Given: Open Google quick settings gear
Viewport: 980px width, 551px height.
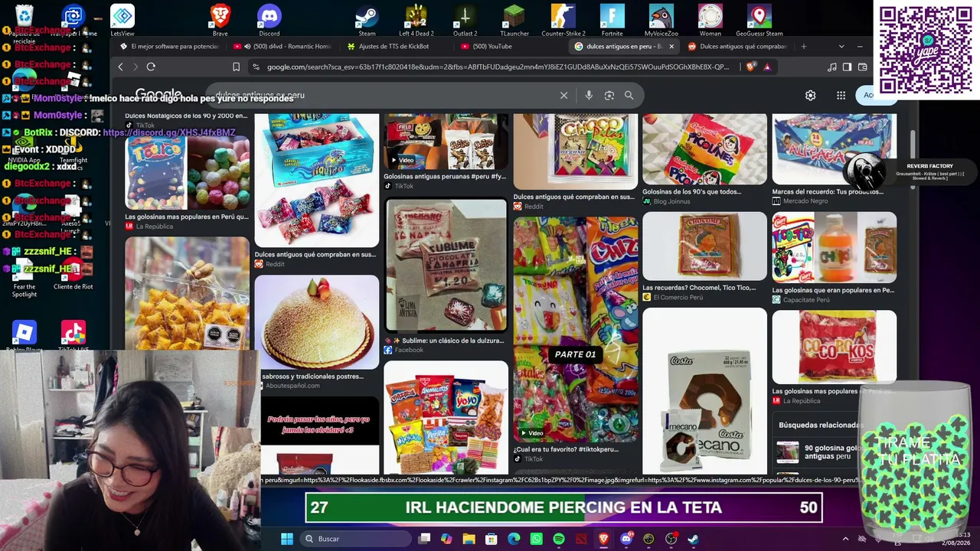Looking at the screenshot, I should [x=810, y=95].
